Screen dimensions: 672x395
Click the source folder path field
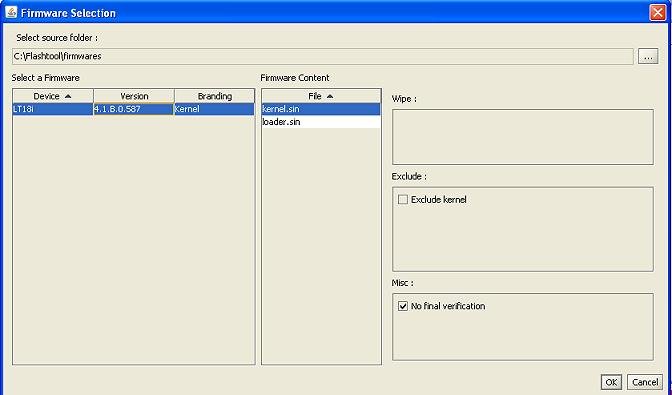(323, 56)
